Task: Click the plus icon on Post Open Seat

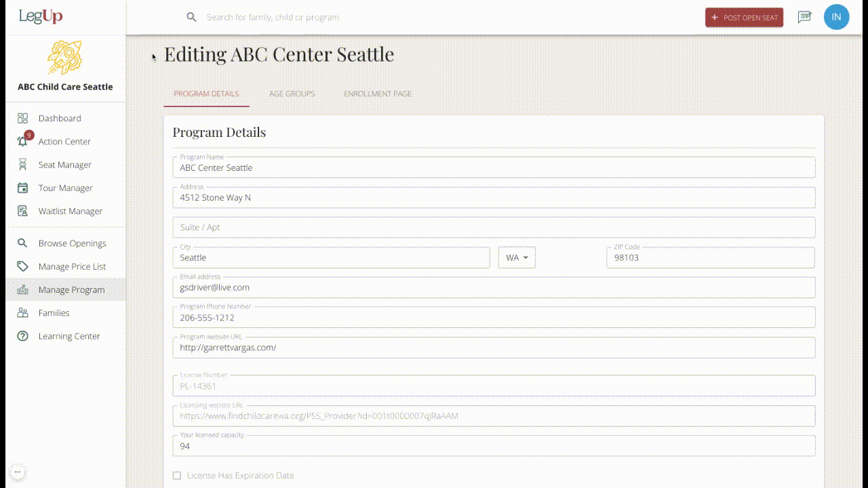Action: (715, 18)
